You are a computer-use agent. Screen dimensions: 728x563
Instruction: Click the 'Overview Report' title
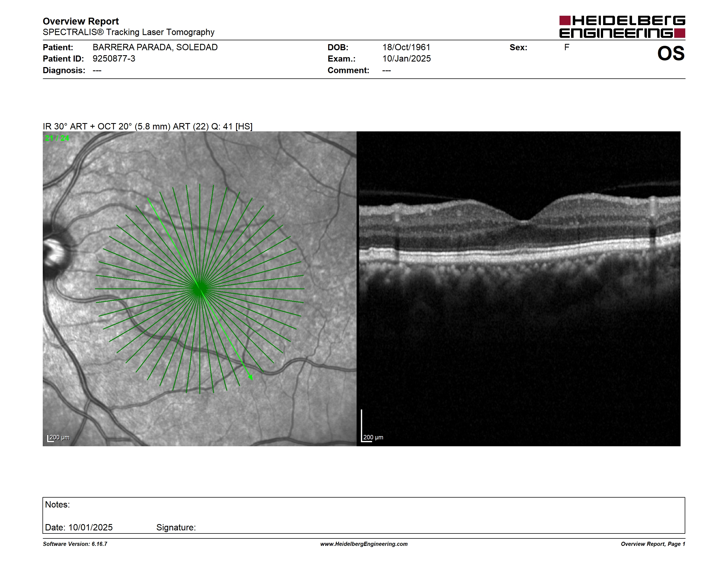tap(81, 21)
